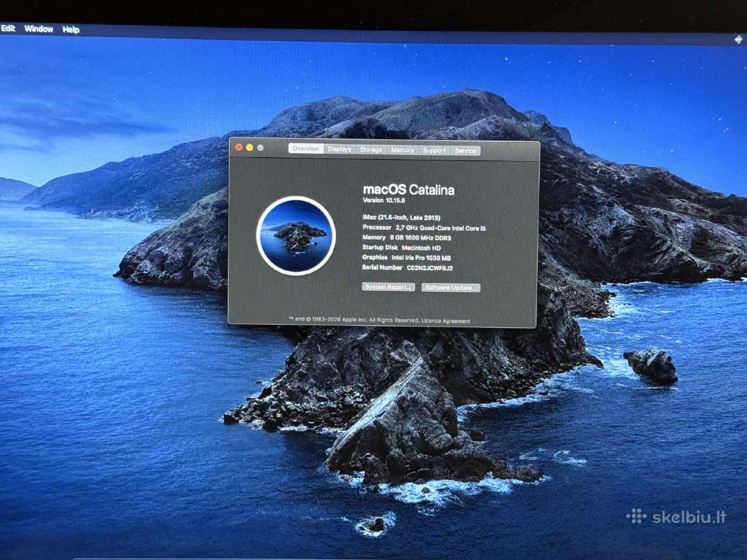
Task: Click the macOS Catalina circular logo
Action: point(296,235)
